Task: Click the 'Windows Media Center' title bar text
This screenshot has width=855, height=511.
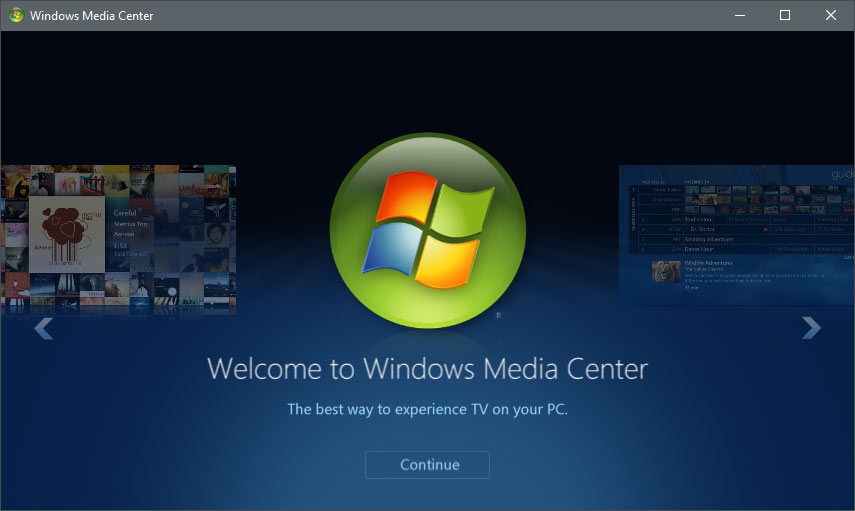Action: [92, 16]
